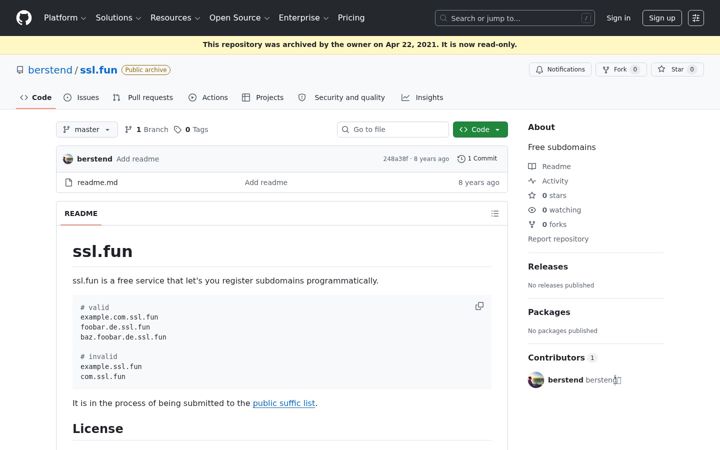
Task: Expand the Resources menu
Action: tap(175, 18)
